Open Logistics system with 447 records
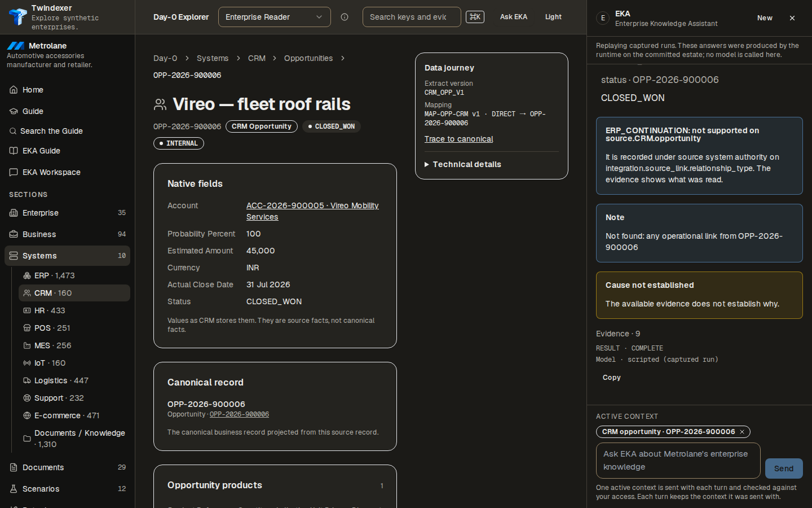 tap(74, 380)
